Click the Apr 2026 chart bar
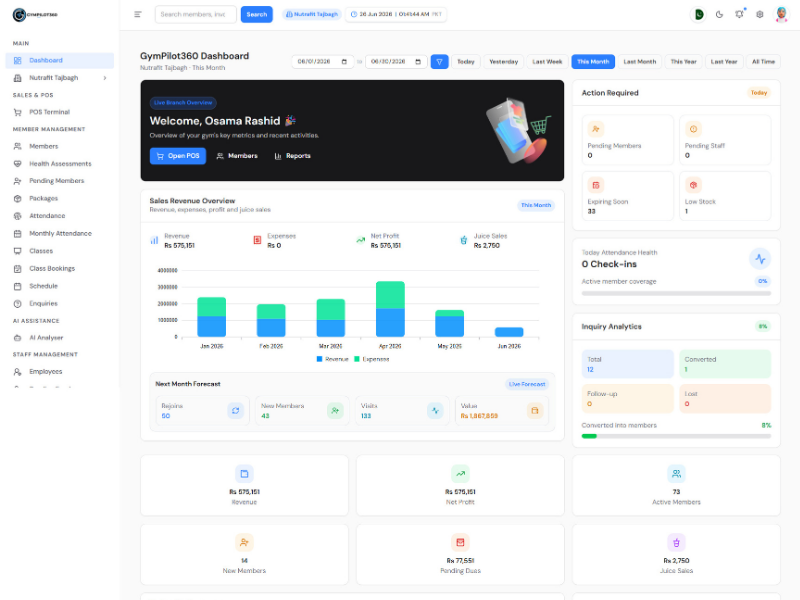 (x=390, y=309)
